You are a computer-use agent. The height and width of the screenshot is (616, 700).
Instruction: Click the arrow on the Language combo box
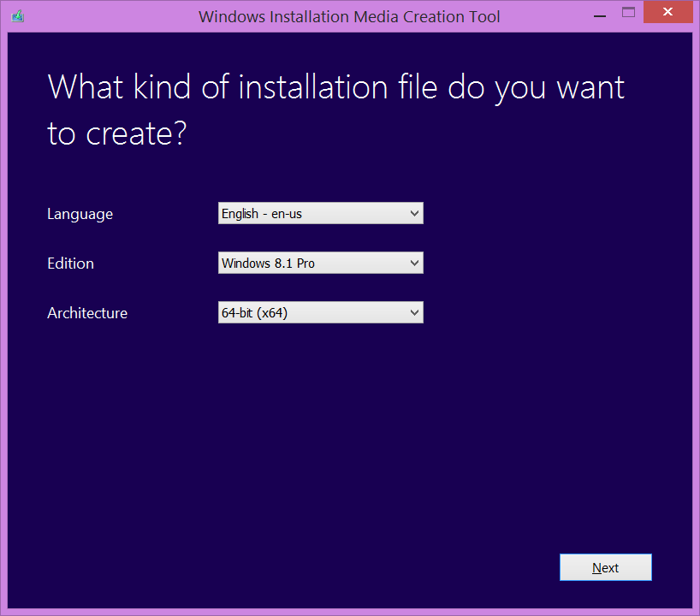coord(414,214)
